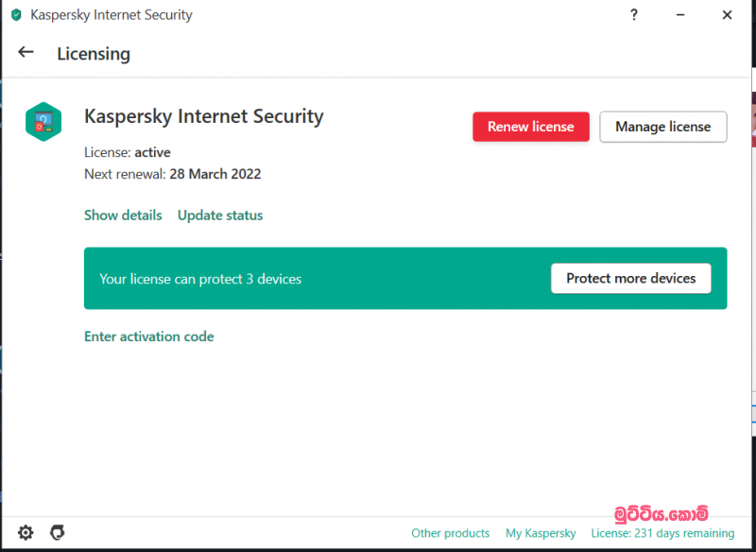Click the Licensing page heading

coord(94,54)
